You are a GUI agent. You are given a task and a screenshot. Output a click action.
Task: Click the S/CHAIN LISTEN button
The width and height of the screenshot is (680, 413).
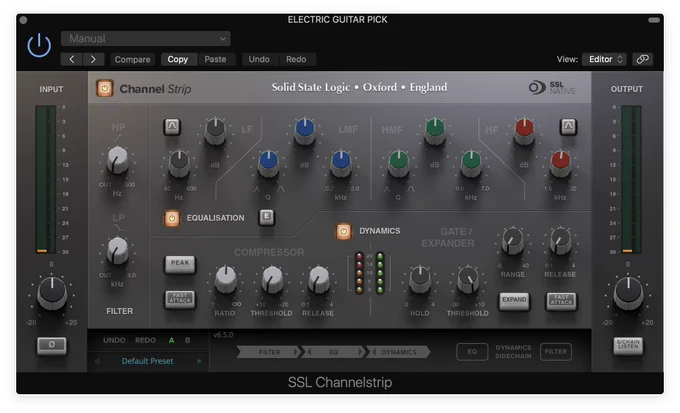pos(628,345)
